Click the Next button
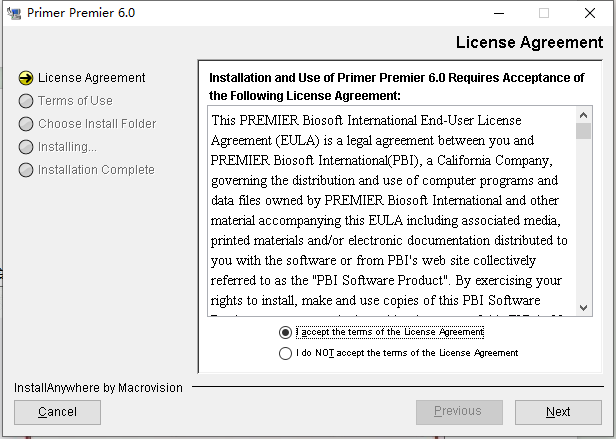The height and width of the screenshot is (439, 616). (x=558, y=412)
